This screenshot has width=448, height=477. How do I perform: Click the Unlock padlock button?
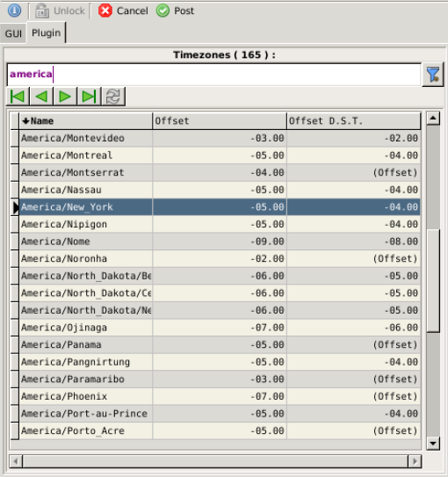(60, 11)
